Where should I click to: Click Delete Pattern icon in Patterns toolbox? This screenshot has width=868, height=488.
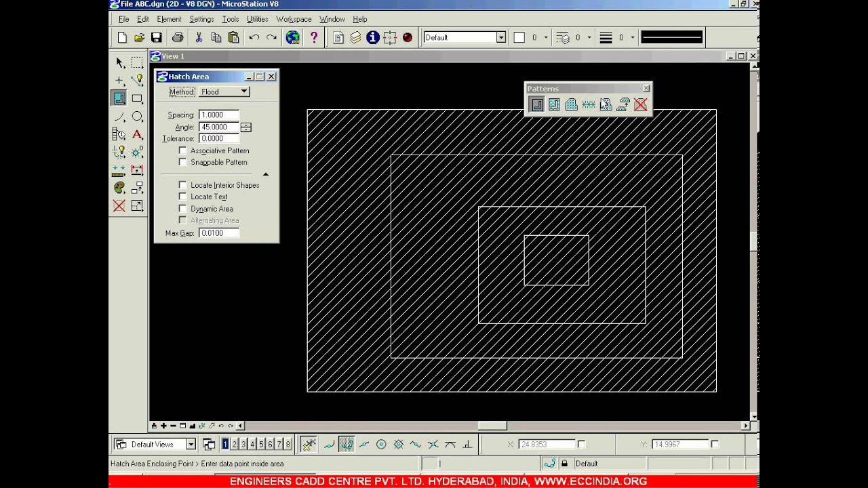click(640, 104)
